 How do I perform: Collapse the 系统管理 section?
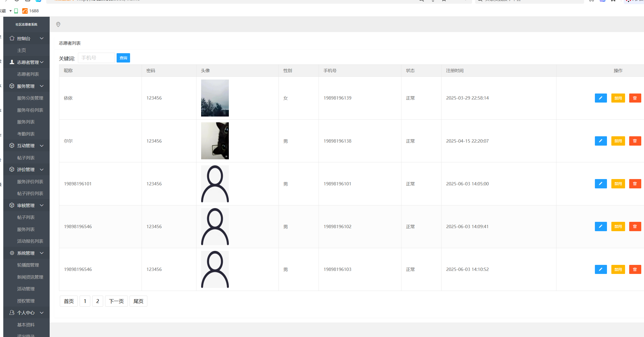pos(42,253)
